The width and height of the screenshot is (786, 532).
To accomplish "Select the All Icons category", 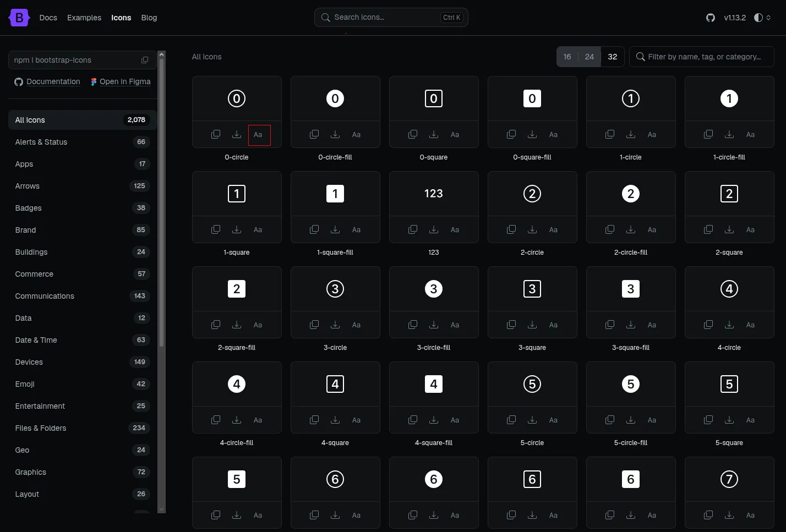I will [83, 120].
